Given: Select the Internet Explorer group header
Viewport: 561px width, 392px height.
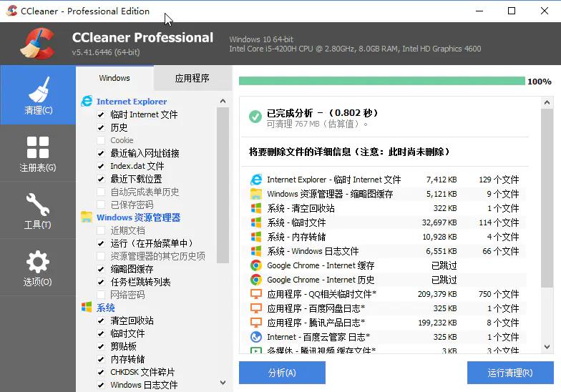Looking at the screenshot, I should (132, 102).
